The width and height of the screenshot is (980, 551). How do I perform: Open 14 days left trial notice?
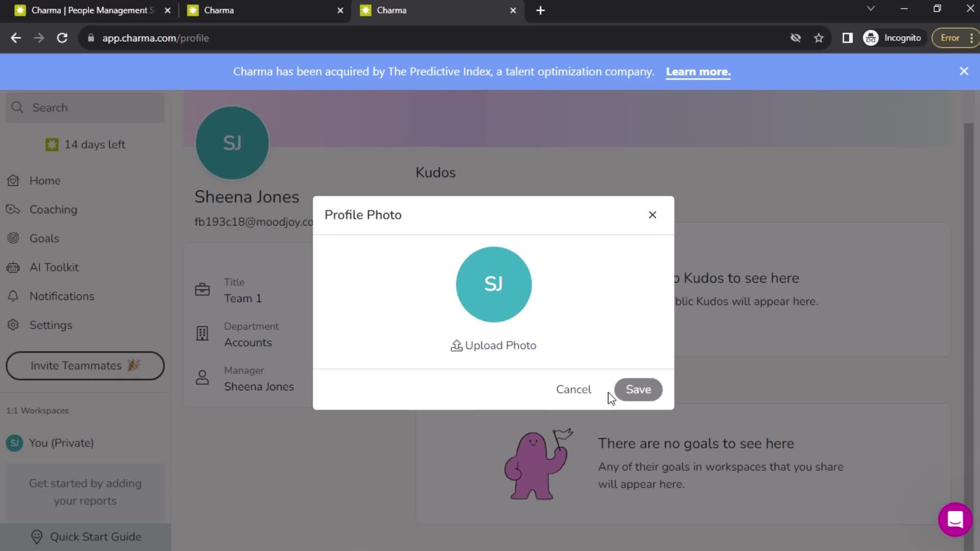[85, 144]
